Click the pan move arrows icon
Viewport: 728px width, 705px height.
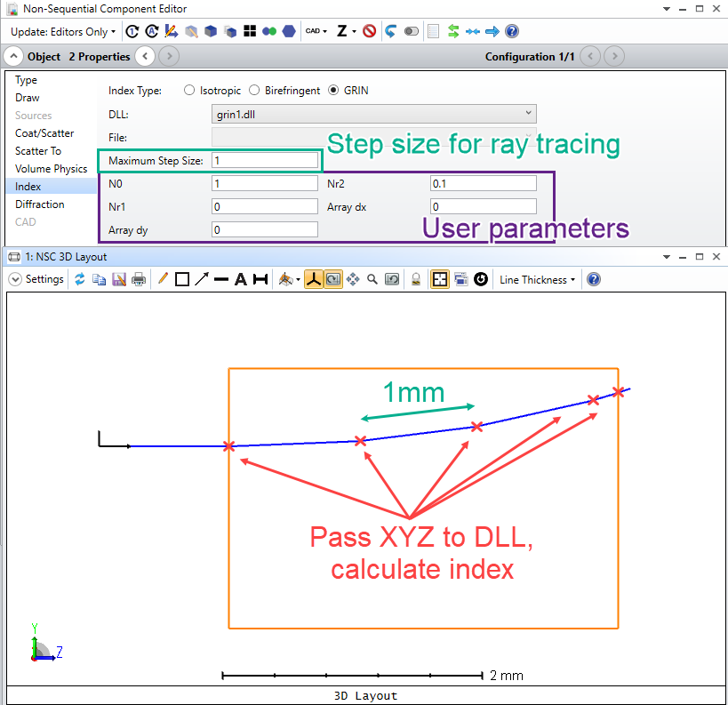(352, 279)
